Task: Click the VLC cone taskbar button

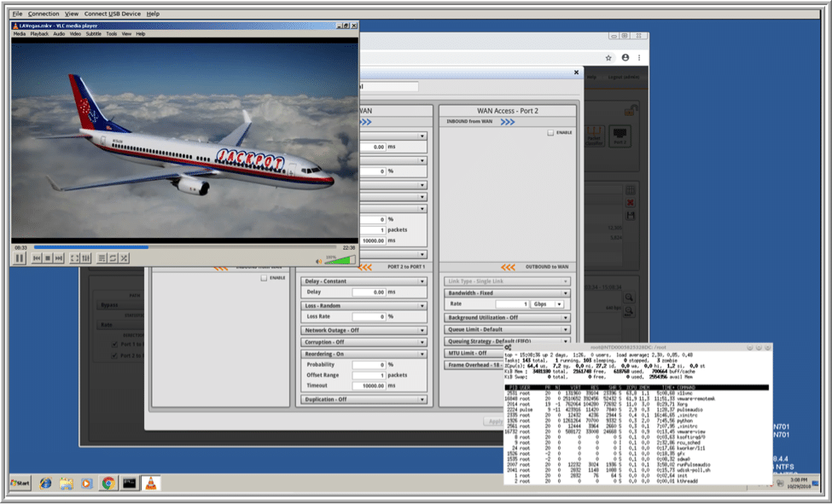Action: pos(151,484)
